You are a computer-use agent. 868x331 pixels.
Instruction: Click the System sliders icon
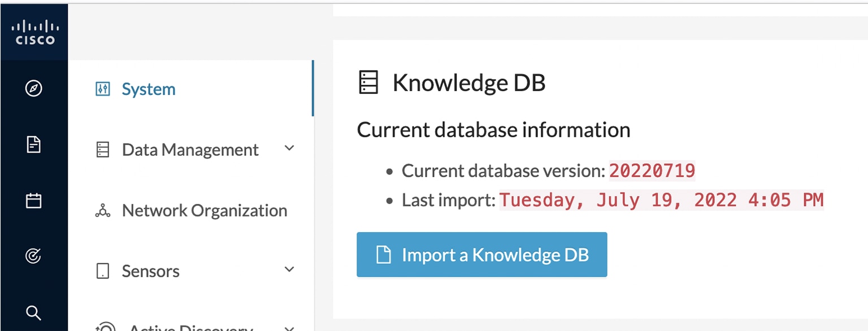[x=102, y=89]
